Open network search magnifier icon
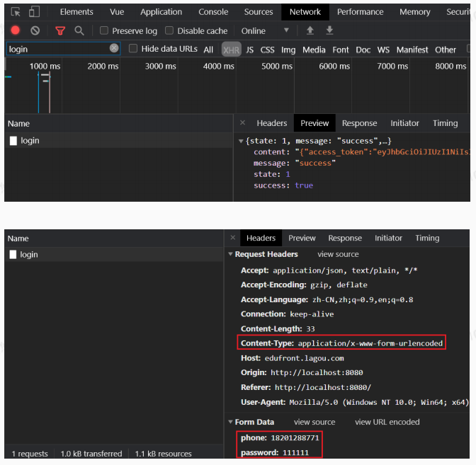 79,31
